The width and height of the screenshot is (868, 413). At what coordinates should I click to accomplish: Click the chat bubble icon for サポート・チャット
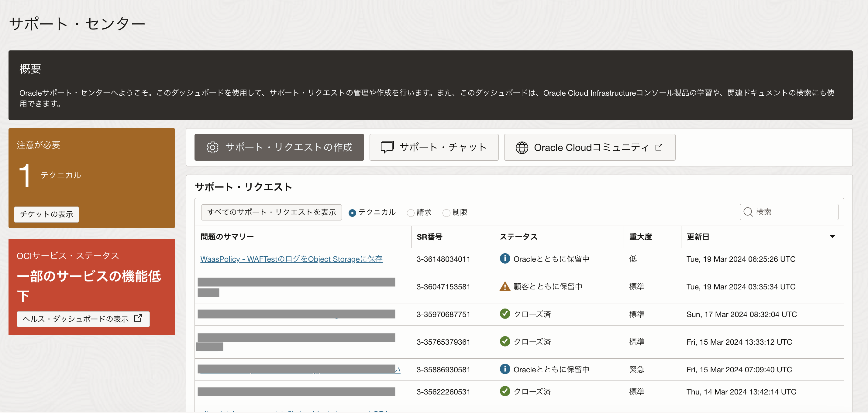pyautogui.click(x=387, y=147)
